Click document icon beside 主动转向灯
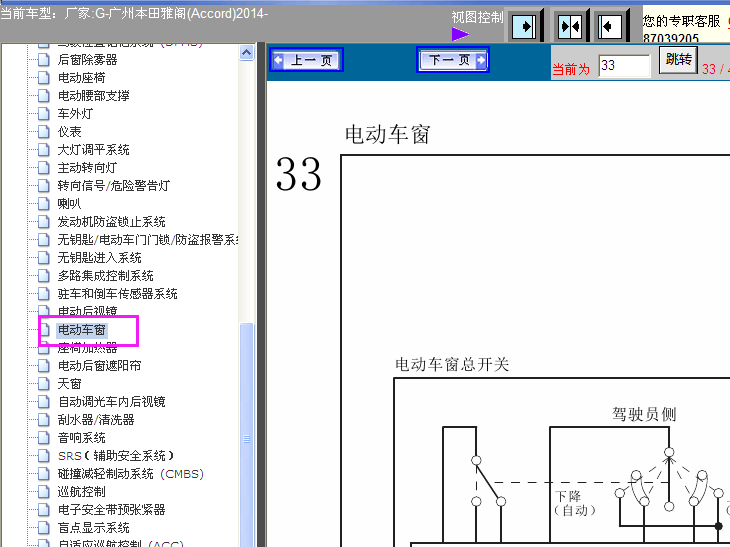 [x=44, y=168]
